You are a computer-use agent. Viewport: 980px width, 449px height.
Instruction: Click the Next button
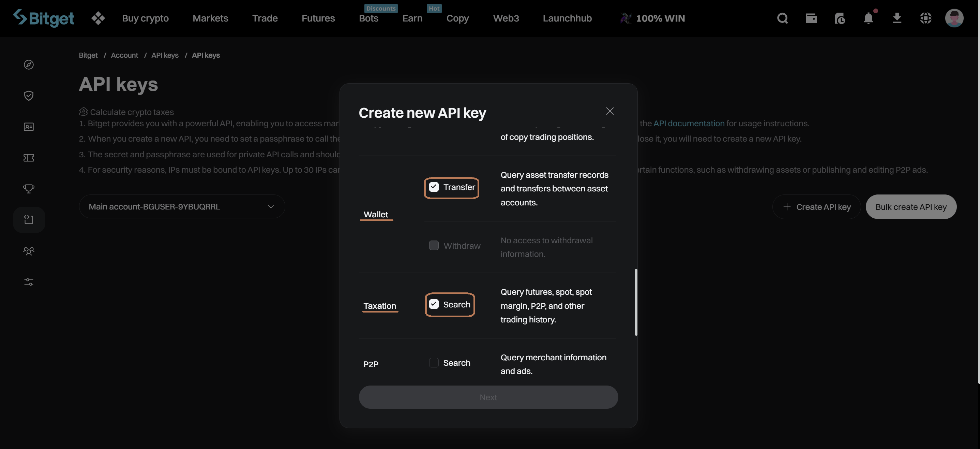[x=488, y=397]
